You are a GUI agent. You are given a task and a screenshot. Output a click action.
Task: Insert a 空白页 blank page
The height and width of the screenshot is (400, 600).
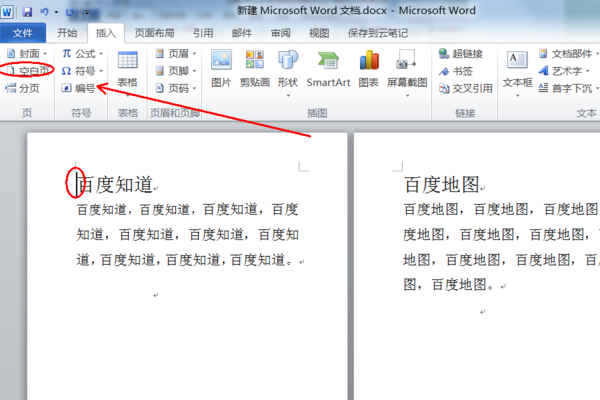click(27, 70)
